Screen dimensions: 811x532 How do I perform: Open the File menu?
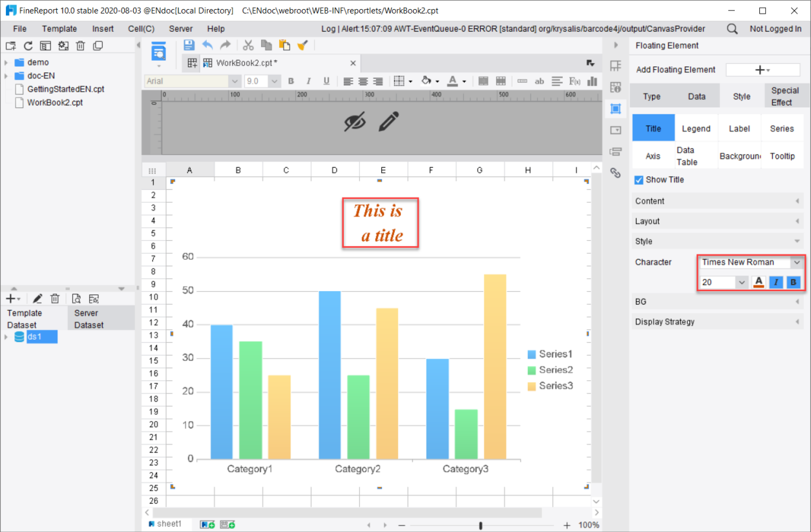pos(20,29)
